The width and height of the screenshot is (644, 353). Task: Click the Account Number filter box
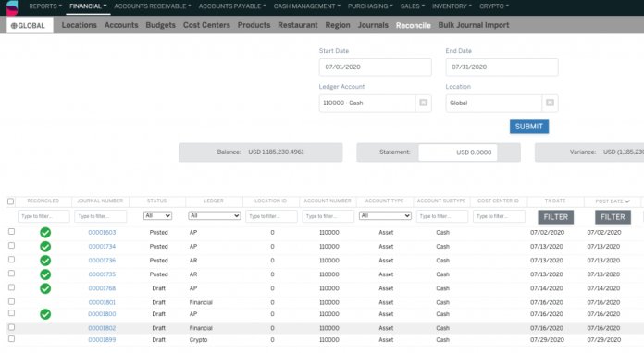coord(328,216)
